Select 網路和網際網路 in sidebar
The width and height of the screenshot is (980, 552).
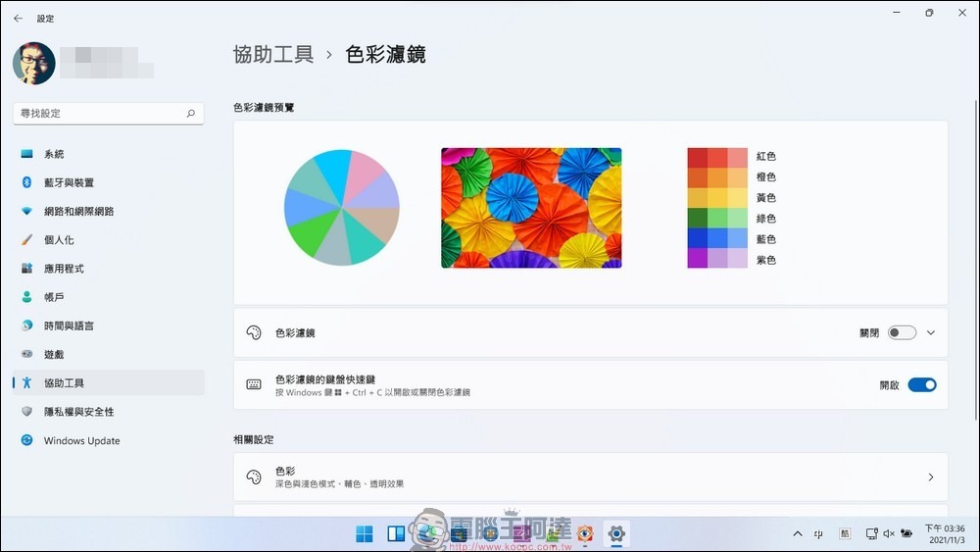tap(78, 212)
